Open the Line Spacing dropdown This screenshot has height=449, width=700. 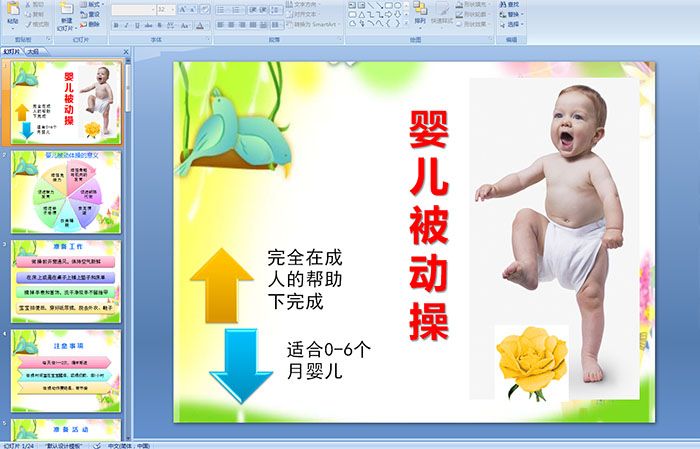276,10
